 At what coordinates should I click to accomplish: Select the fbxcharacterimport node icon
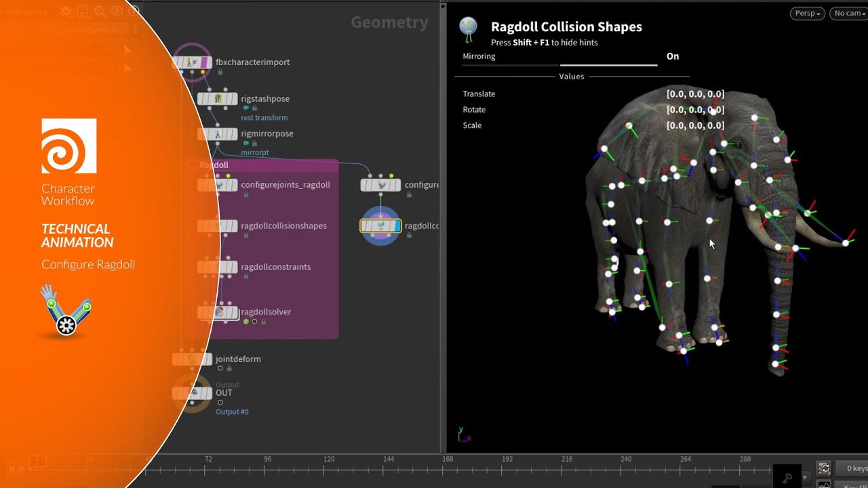pos(193,62)
